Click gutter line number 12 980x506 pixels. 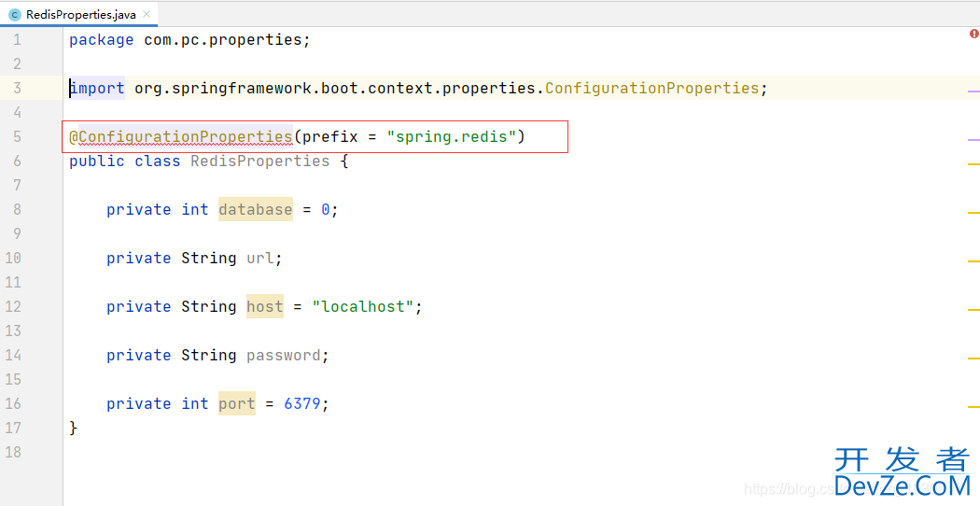tap(13, 306)
